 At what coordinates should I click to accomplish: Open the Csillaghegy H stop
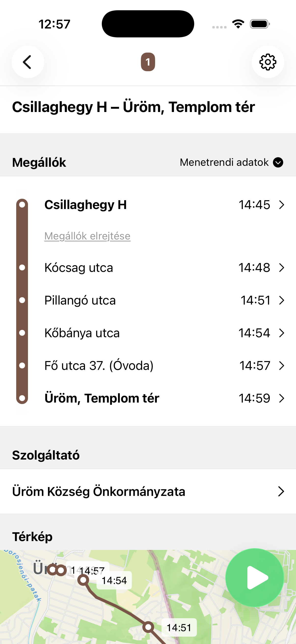tap(85, 205)
